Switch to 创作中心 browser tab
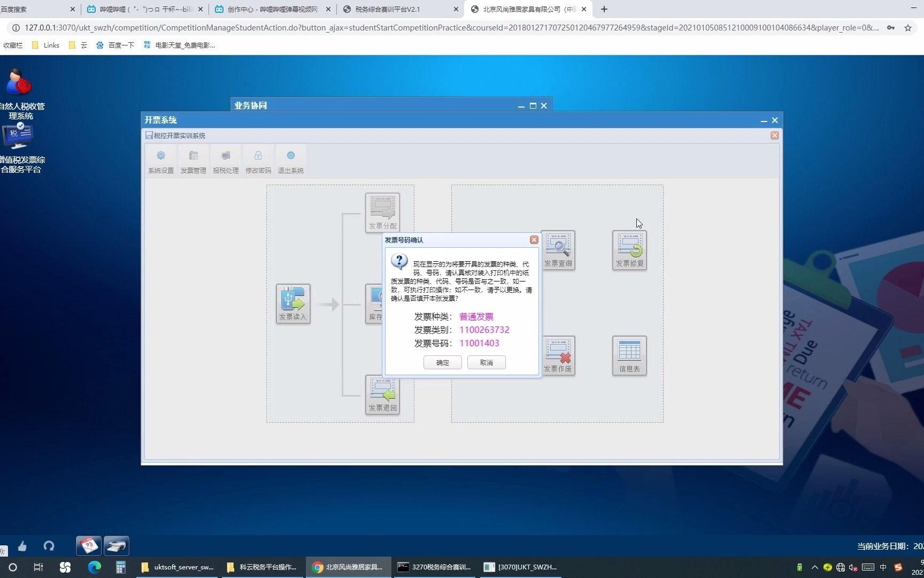Screen dimensions: 924x578 point(272,9)
